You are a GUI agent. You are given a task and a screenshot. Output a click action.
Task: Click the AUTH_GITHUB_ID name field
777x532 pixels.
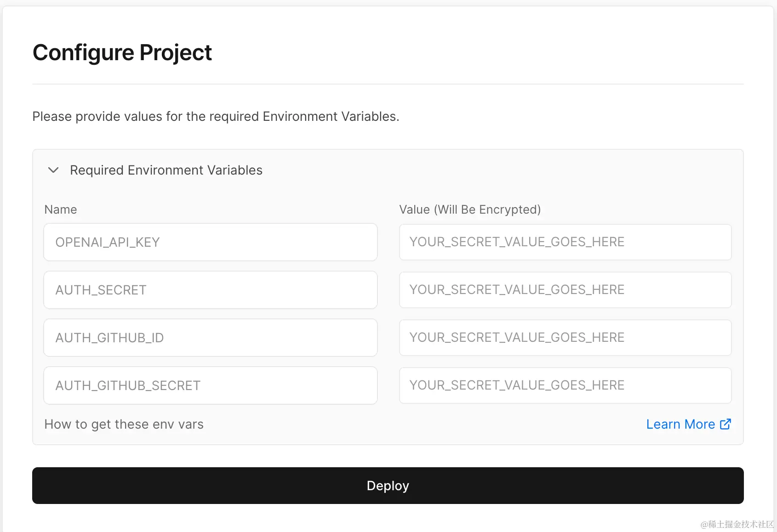tap(210, 338)
